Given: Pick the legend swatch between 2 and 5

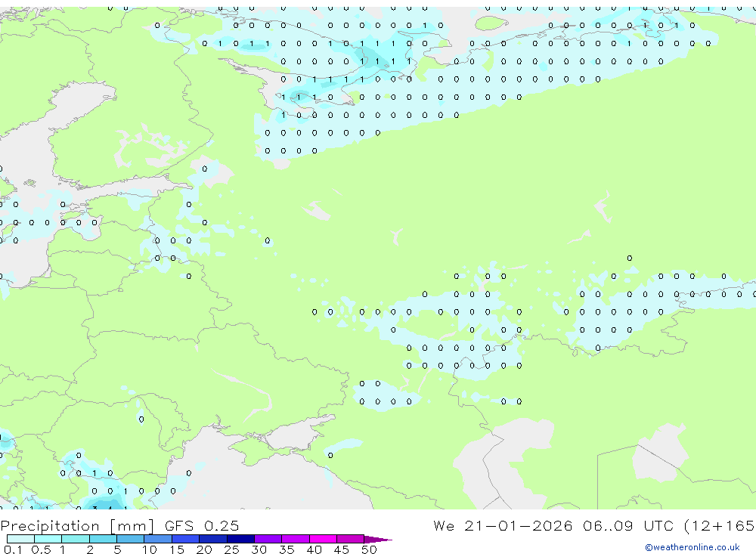Looking at the screenshot, I should pos(103,539).
